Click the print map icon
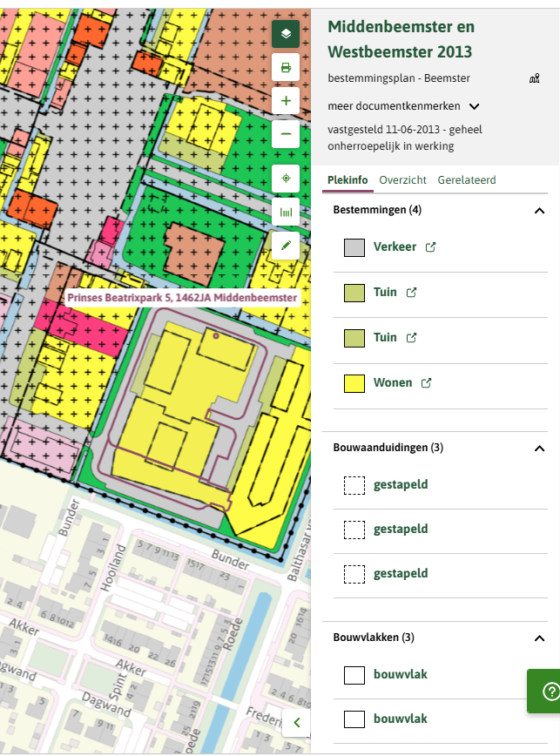The height and width of the screenshot is (756, 560). pyautogui.click(x=286, y=67)
